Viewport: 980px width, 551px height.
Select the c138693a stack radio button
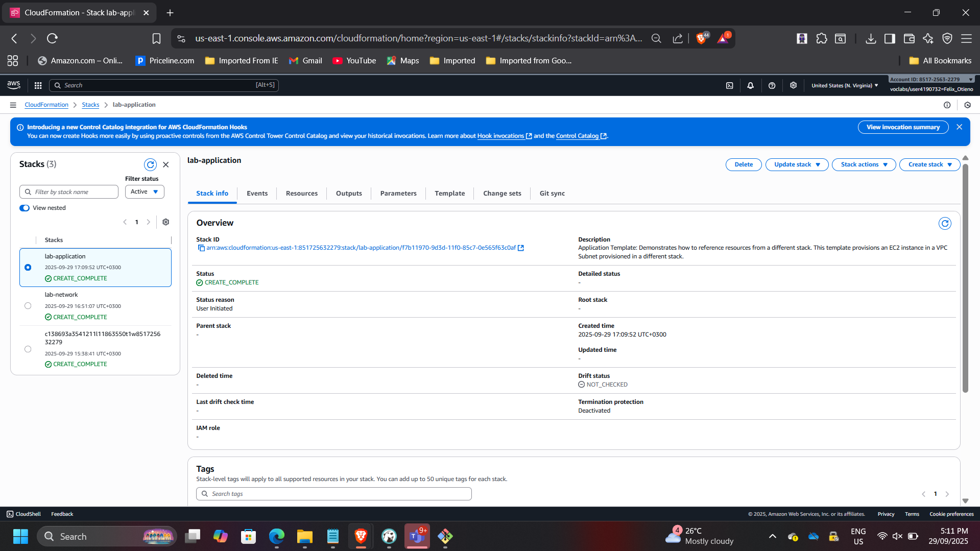click(28, 349)
